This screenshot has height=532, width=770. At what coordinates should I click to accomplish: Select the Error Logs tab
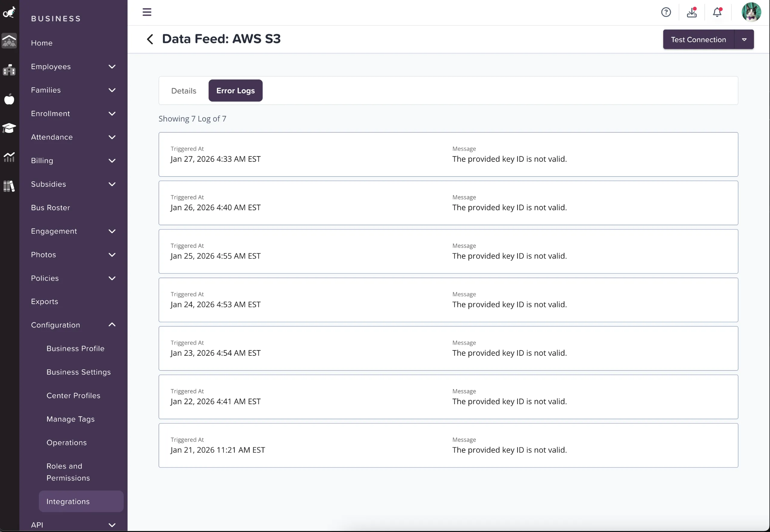tap(235, 90)
